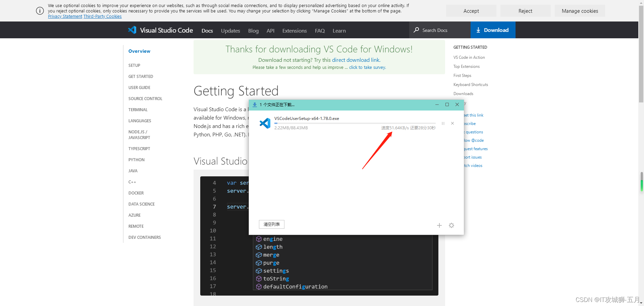
Task: Open the Third-Party Cookies link
Action: (x=103, y=16)
